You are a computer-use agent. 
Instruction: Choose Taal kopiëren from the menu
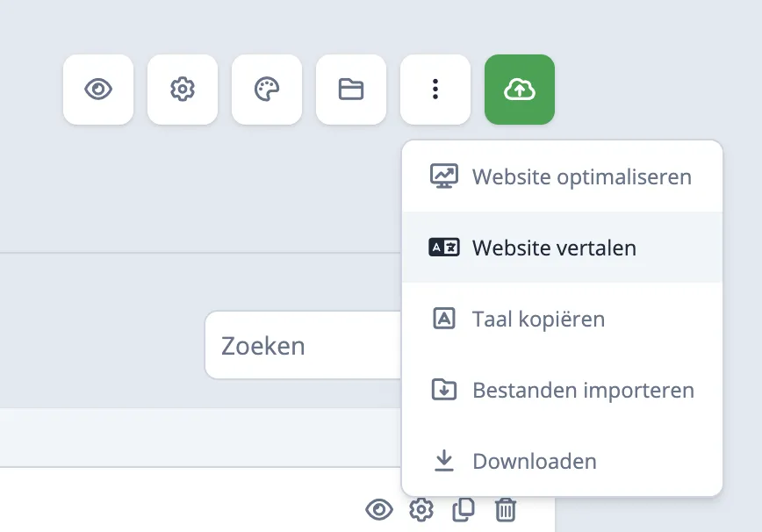tap(538, 319)
